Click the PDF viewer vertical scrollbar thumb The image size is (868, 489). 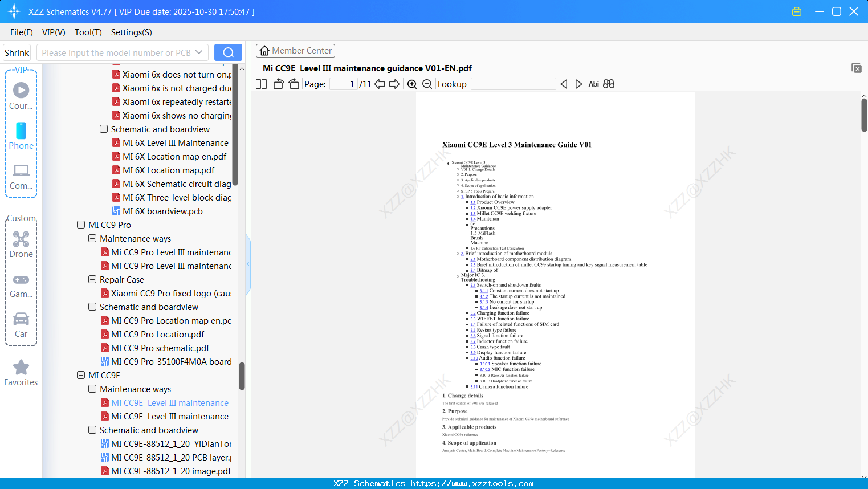[864, 115]
